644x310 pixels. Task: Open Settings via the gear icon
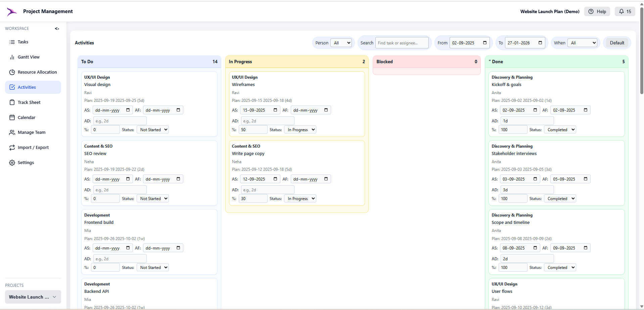pyautogui.click(x=12, y=162)
